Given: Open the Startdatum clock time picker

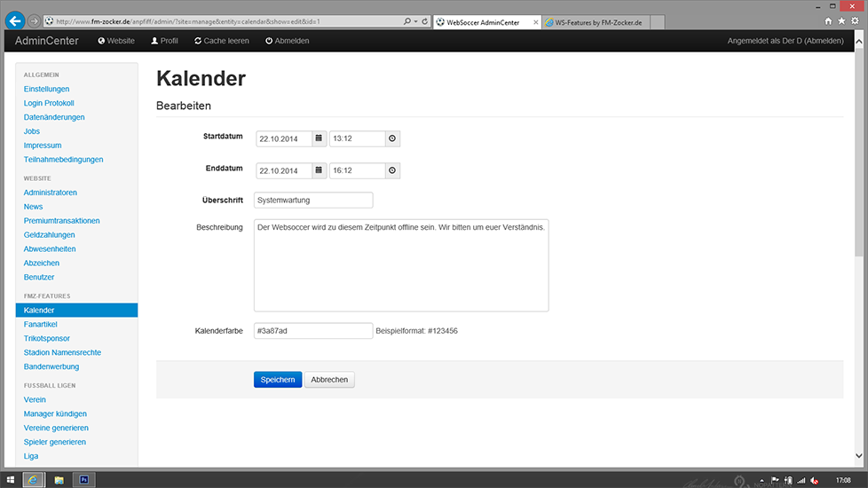Looking at the screenshot, I should point(392,138).
